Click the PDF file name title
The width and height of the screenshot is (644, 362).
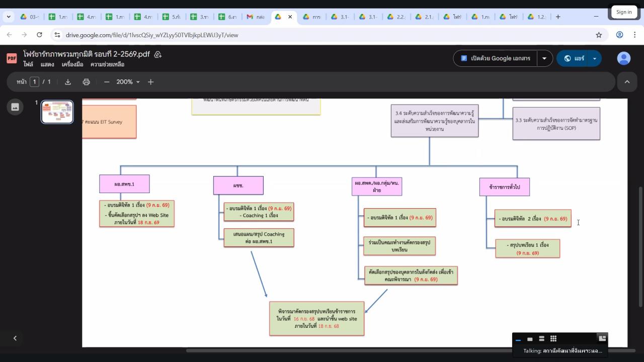point(86,54)
